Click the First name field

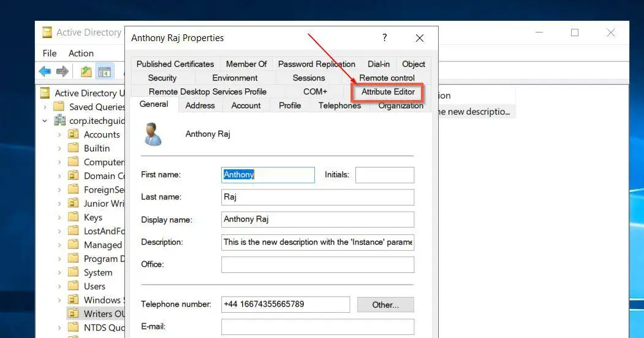(x=268, y=175)
